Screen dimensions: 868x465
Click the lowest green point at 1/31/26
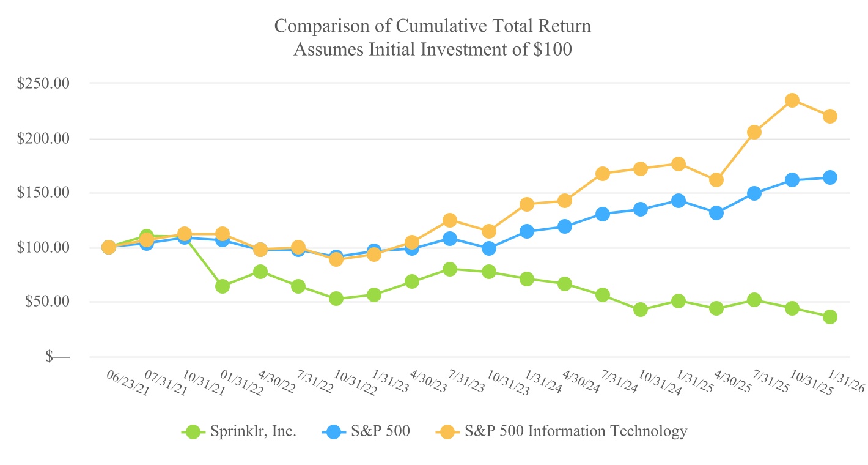830,317
